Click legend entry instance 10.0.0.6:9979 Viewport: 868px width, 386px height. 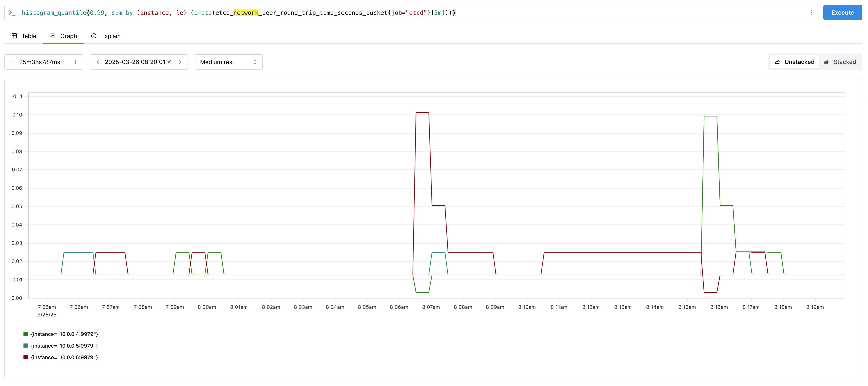[64, 357]
